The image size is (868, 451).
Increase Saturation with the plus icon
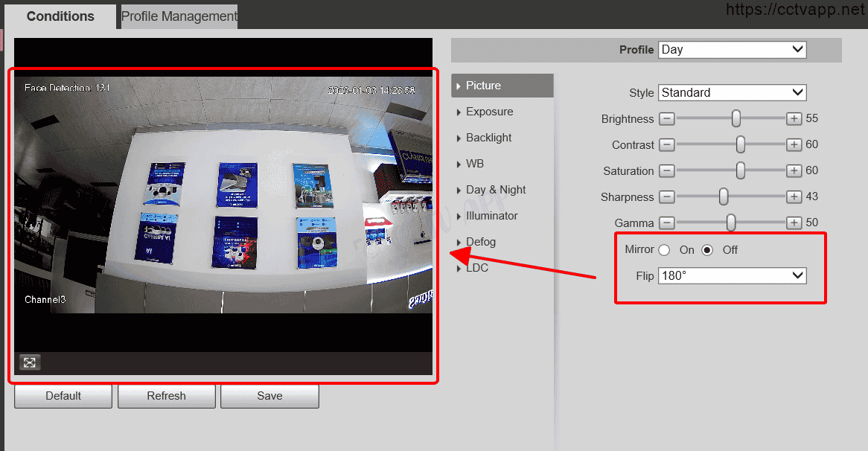794,171
